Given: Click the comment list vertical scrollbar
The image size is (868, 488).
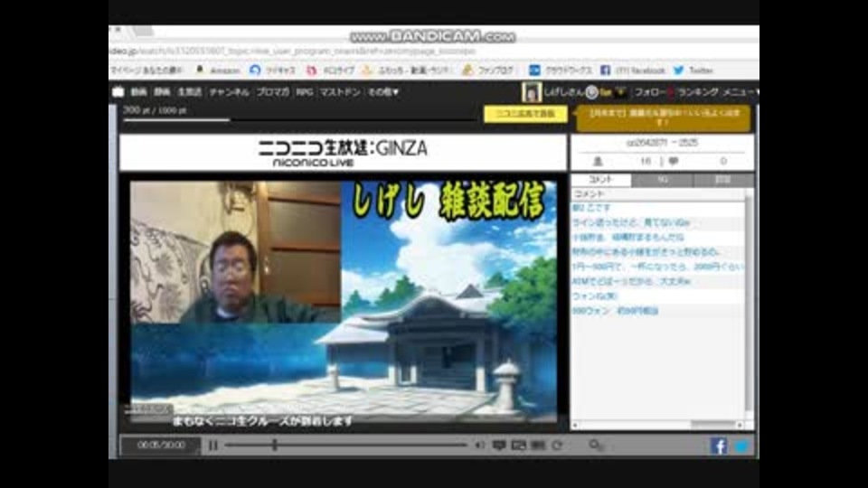Looking at the screenshot, I should [749, 305].
